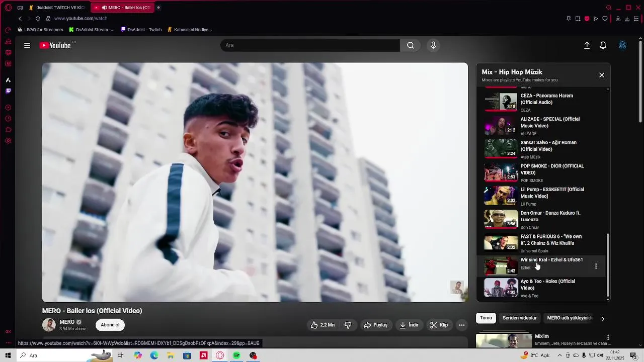Open a new browser tab with plus button

click(x=158, y=8)
